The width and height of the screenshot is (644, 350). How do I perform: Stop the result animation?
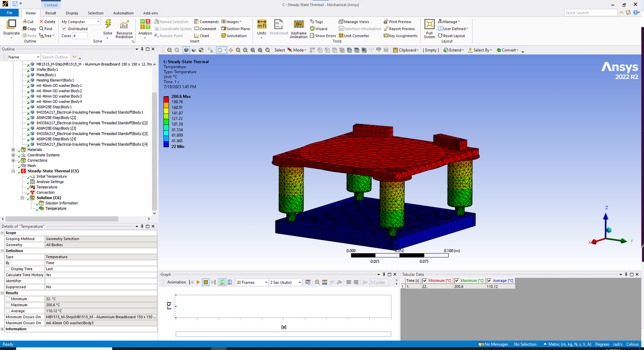point(206,282)
